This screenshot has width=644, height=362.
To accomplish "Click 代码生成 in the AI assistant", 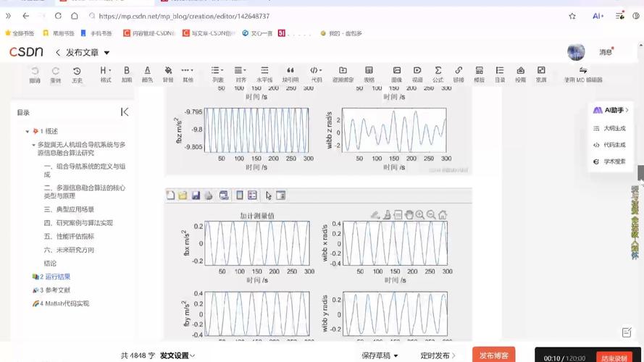I will coord(609,145).
